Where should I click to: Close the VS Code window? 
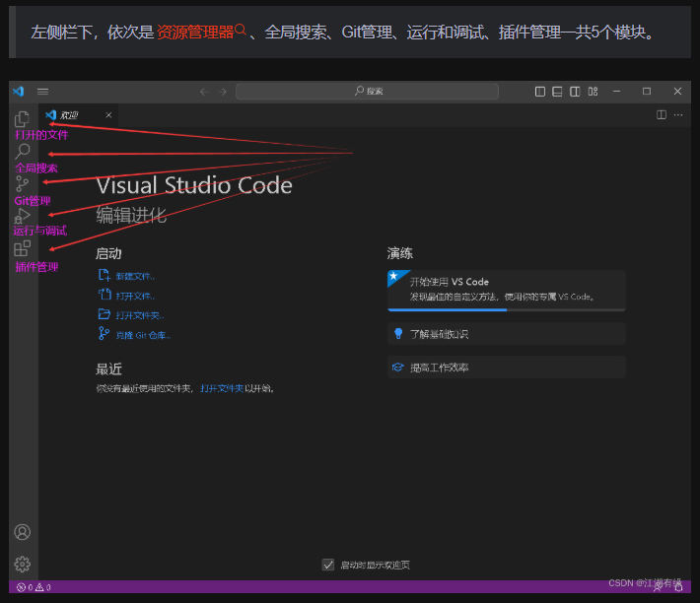click(x=677, y=91)
